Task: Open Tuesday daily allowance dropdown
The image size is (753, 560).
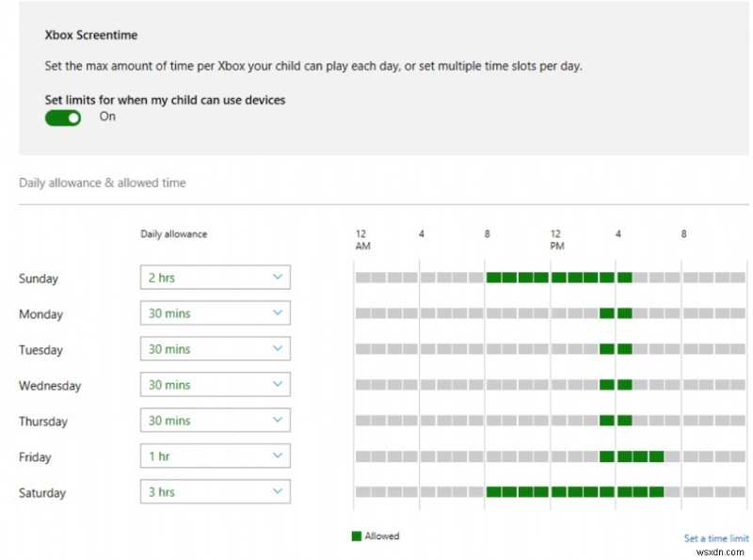Action: point(215,349)
